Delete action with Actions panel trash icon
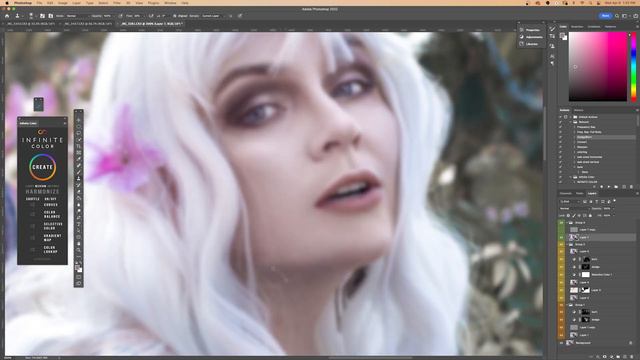This screenshot has width=640, height=360. pos(631,187)
